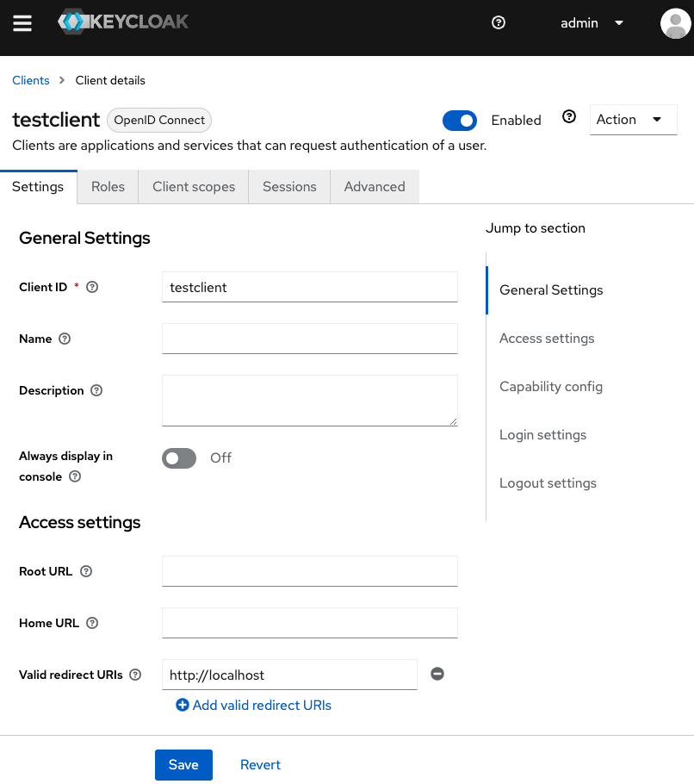
Task: Open the Root URL help tooltip
Action: [85, 571]
